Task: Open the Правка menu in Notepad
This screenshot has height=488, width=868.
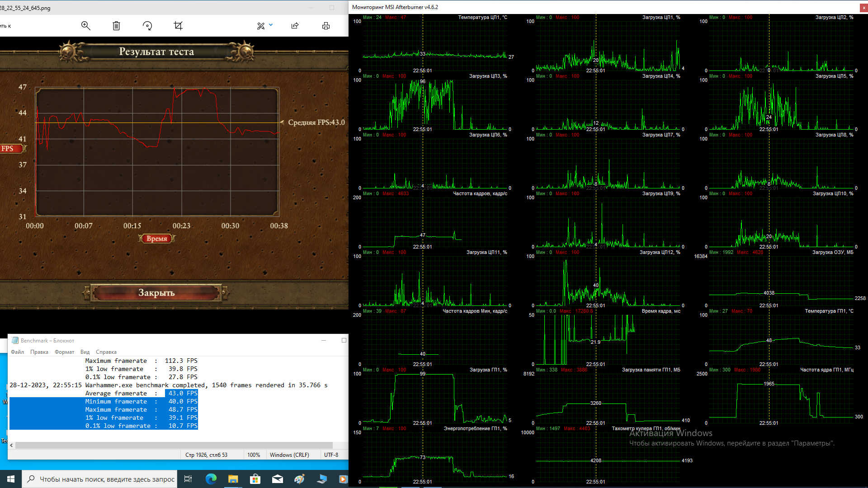Action: 39,352
